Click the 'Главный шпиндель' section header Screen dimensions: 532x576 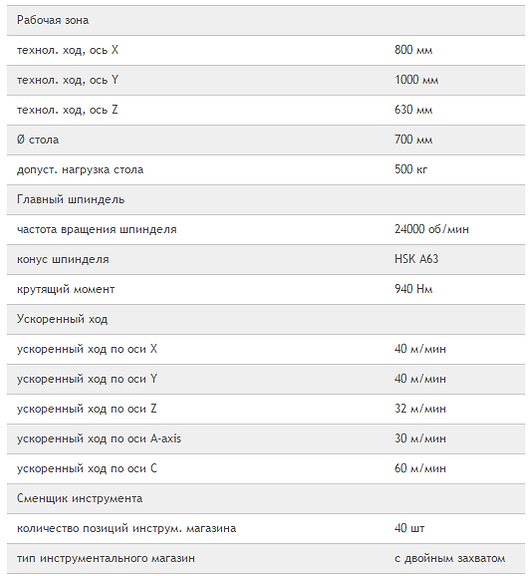[71, 199]
